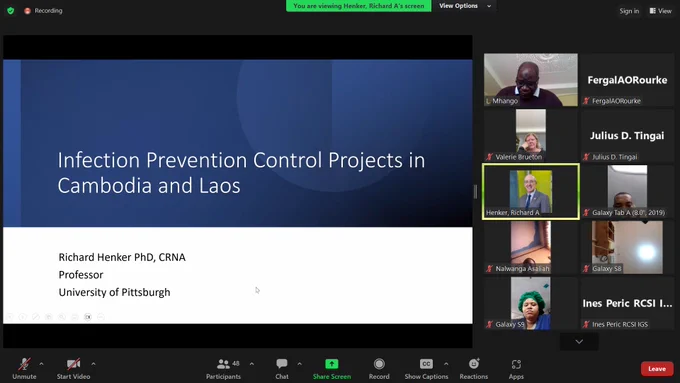Click muted mic icon on Nalwanga Asaliah tile
The height and width of the screenshot is (383, 680).
click(x=490, y=268)
